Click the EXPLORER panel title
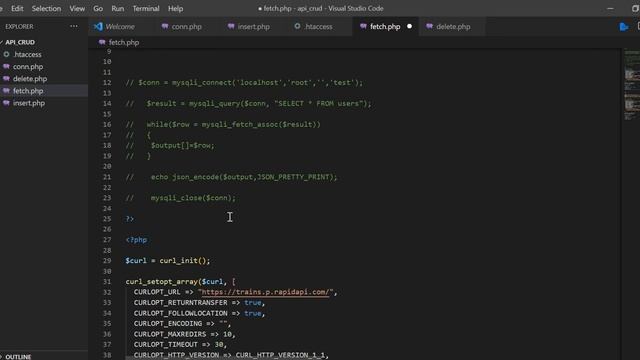The height and width of the screenshot is (360, 640). pyautogui.click(x=19, y=27)
